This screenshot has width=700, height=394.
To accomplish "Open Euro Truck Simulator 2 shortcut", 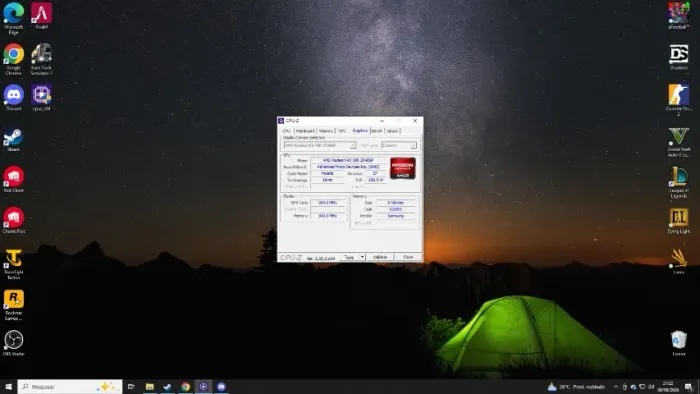I will pyautogui.click(x=42, y=58).
